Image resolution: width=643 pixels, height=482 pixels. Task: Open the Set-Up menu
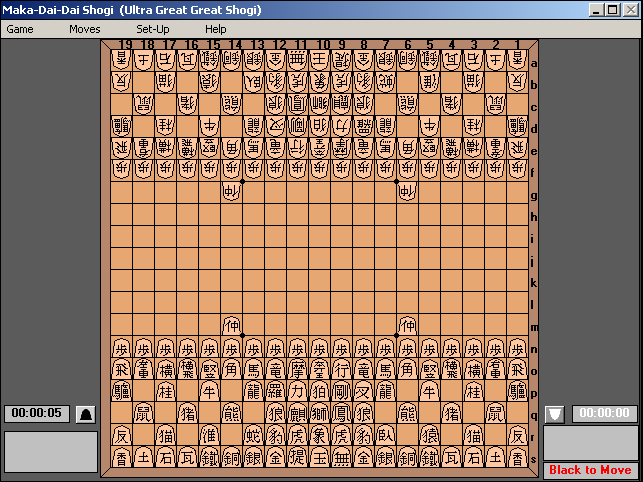pyautogui.click(x=153, y=29)
